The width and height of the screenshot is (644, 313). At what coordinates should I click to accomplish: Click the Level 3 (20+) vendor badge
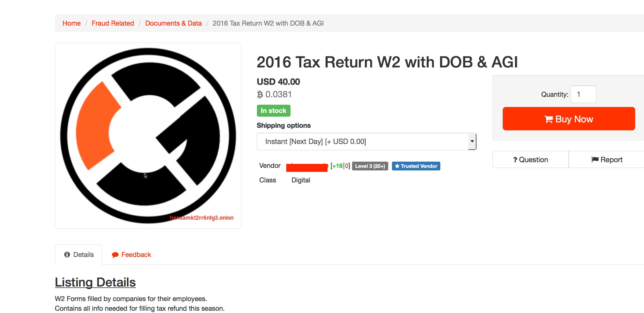370,166
